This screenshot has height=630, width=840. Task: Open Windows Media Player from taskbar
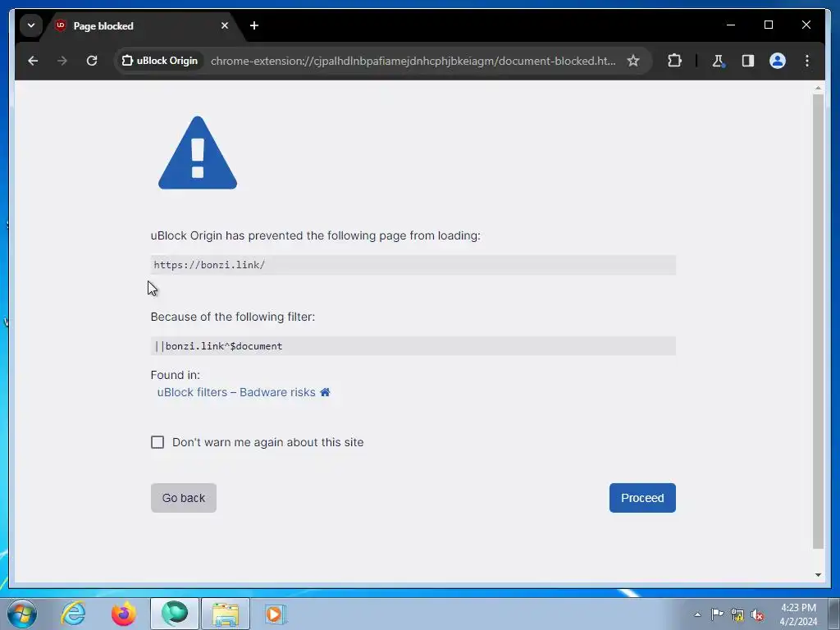276,614
